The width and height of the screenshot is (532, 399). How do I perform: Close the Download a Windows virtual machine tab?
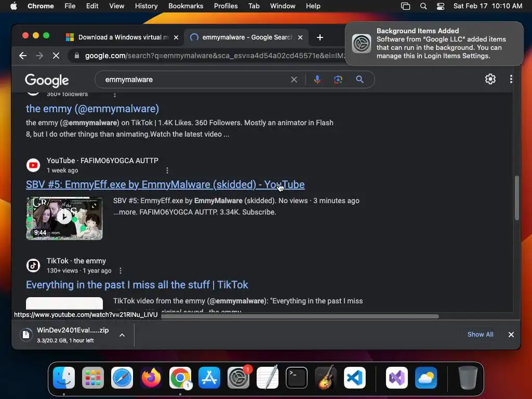[176, 37]
